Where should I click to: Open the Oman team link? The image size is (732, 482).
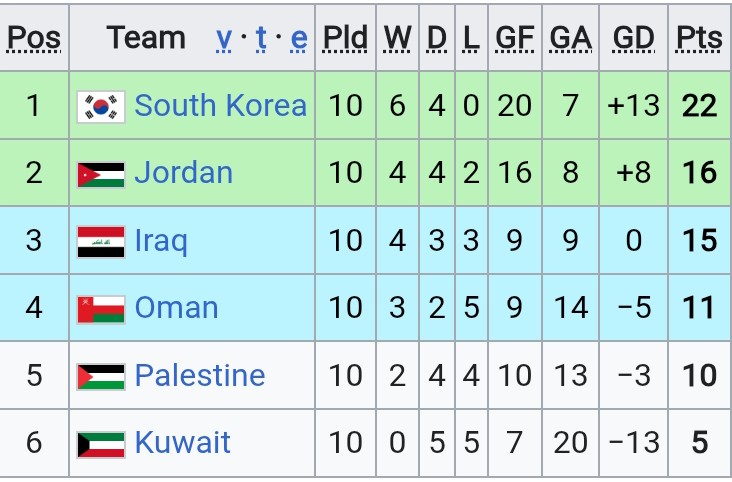point(176,307)
